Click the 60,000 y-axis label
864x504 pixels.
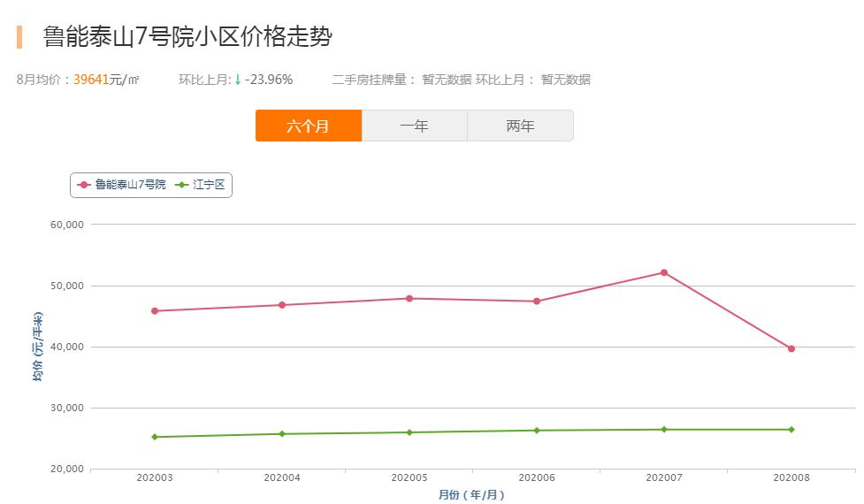[x=67, y=225]
